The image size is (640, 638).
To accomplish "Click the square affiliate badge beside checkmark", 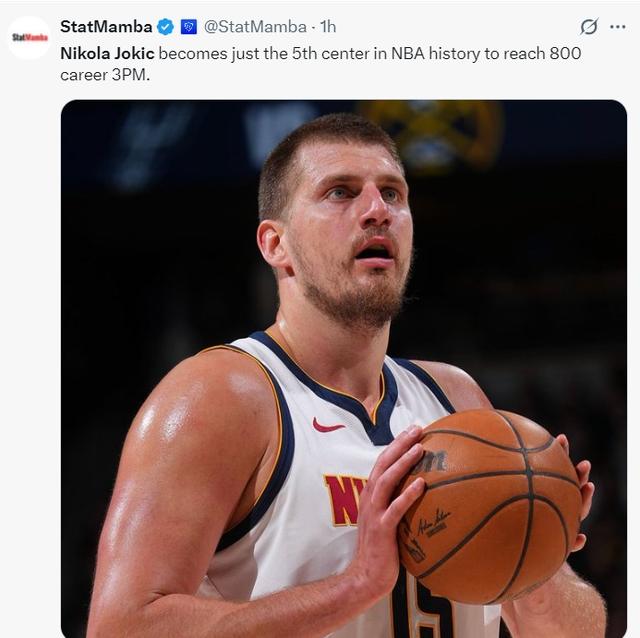I will tap(189, 27).
